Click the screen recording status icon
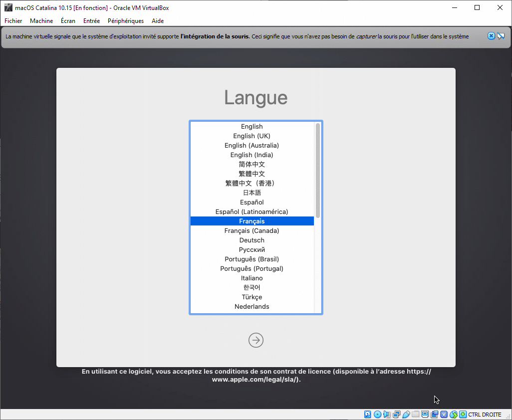Screen dimensions: 512x420 (434, 415)
